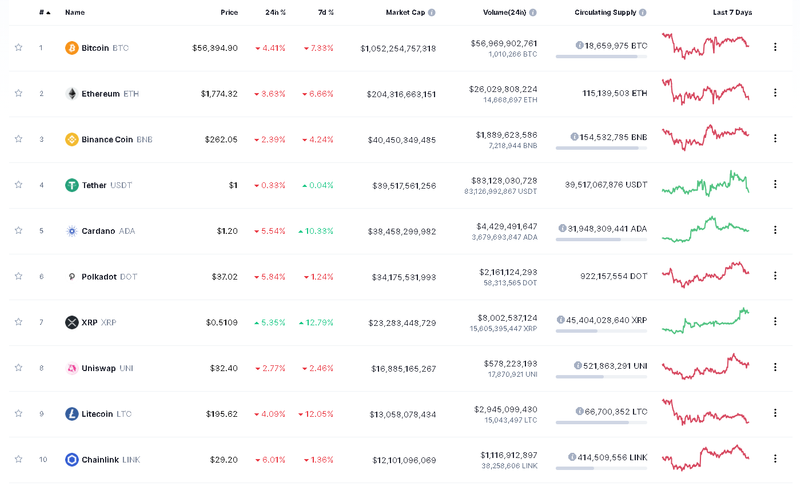
Task: Star Ethereum to add to watchlist
Action: click(x=18, y=93)
